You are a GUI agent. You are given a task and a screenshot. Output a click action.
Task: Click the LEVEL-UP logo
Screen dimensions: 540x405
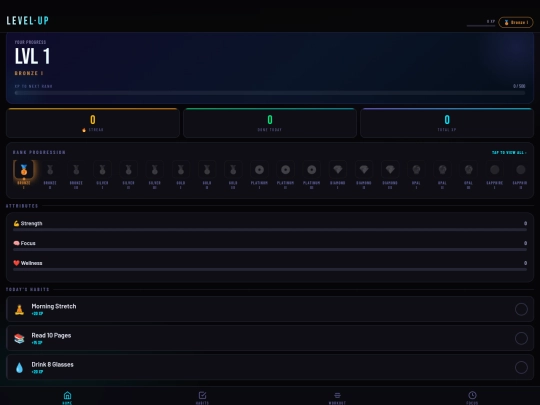point(28,21)
